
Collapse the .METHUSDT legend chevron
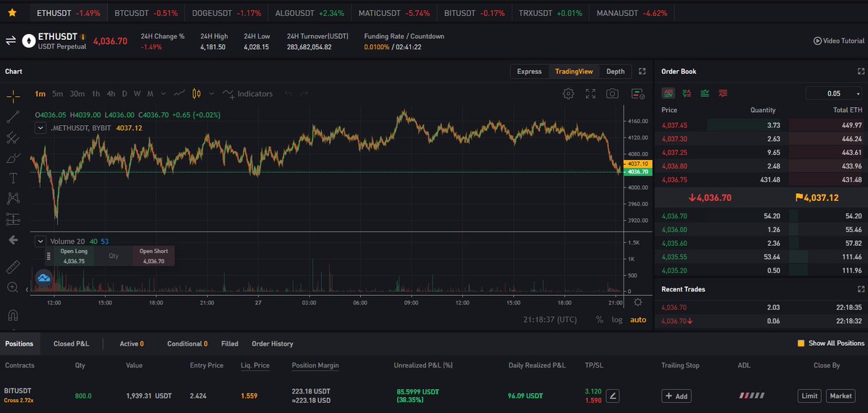point(41,128)
